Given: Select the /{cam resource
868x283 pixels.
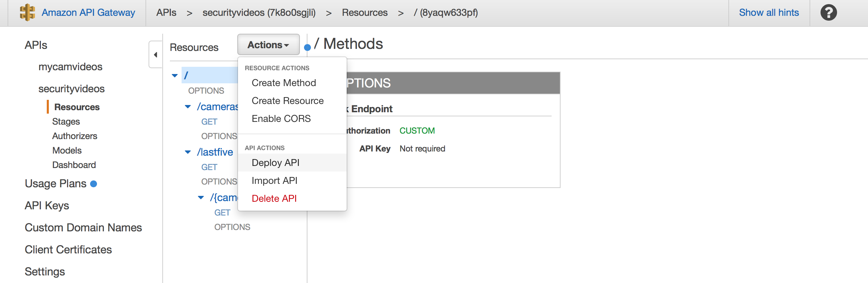Looking at the screenshot, I should click(224, 197).
